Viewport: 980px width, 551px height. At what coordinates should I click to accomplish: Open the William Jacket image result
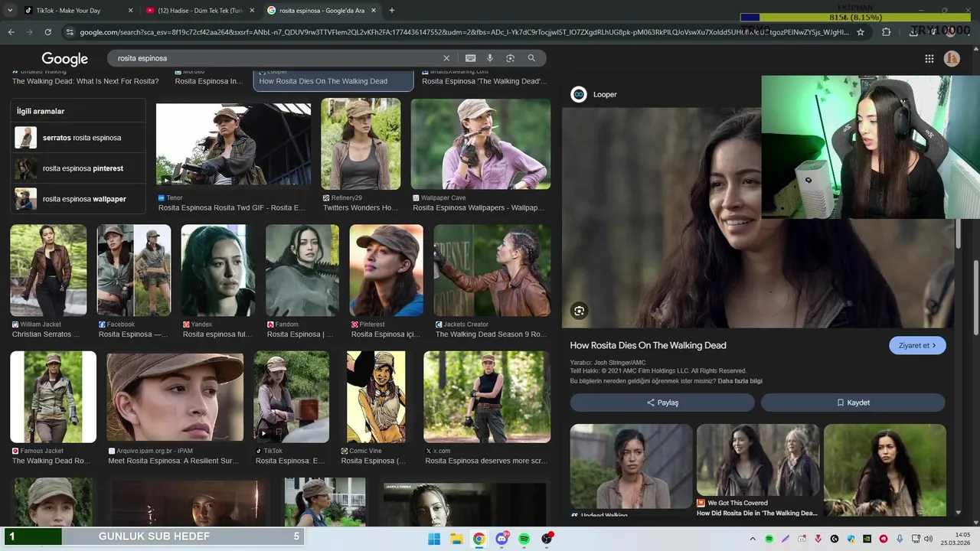[48, 270]
